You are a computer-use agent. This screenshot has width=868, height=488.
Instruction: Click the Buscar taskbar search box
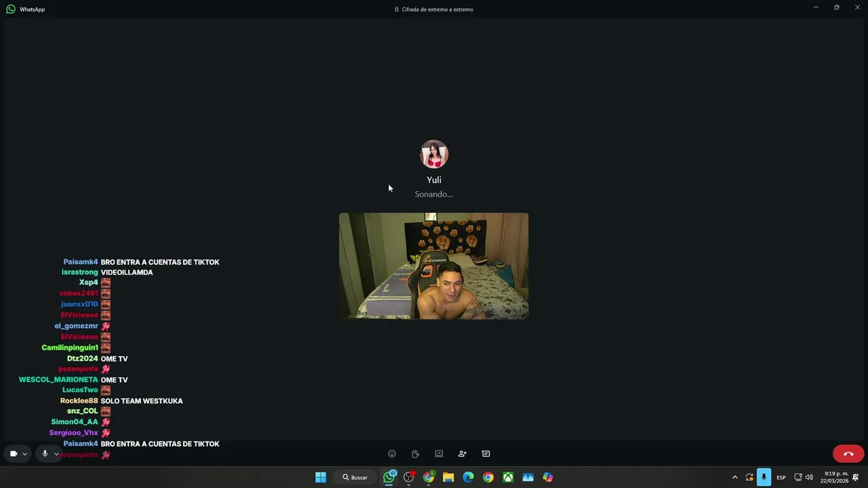(355, 477)
